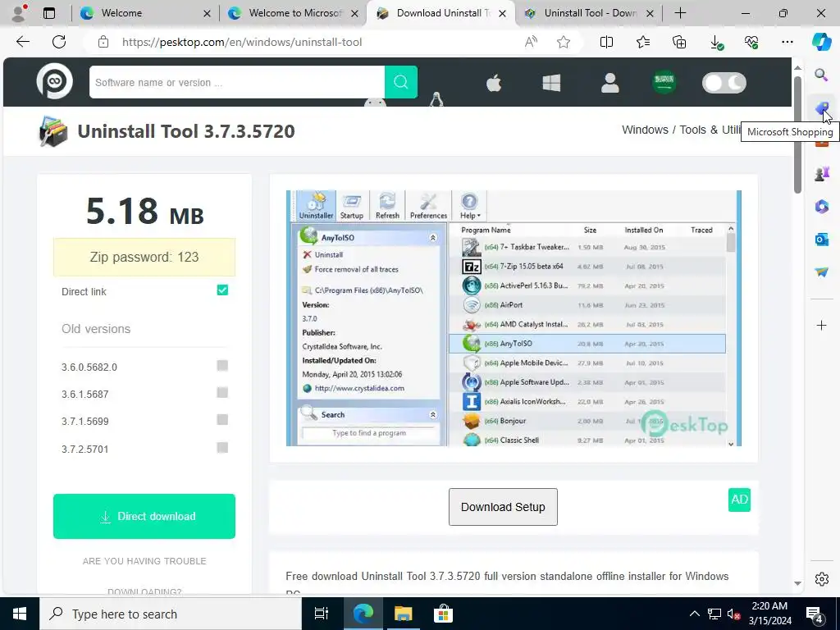Click the Uninstall Tool app icon by the title
Screen dimensions: 840x630
click(53, 131)
